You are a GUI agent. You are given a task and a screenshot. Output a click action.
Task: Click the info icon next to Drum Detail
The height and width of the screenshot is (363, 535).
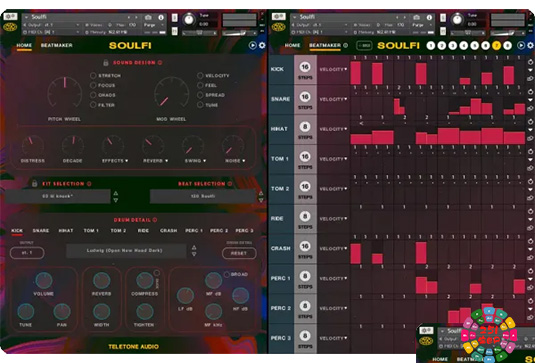click(155, 220)
